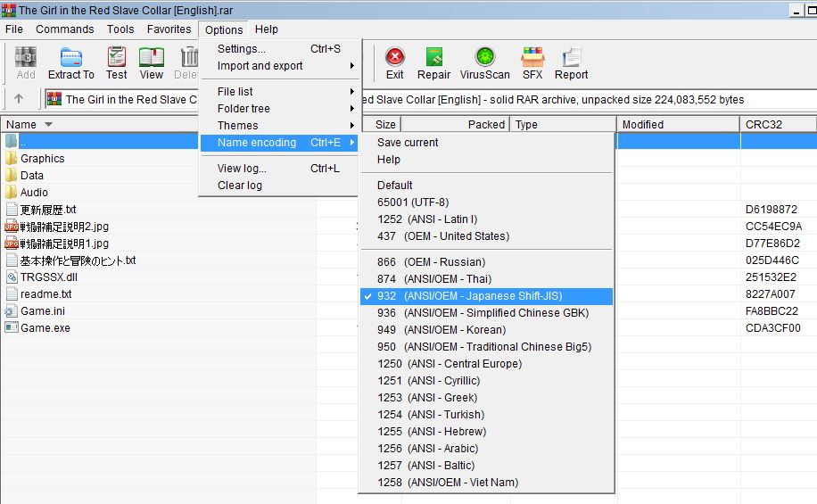
Task: Select 949 Korean encoding option
Action: click(454, 330)
